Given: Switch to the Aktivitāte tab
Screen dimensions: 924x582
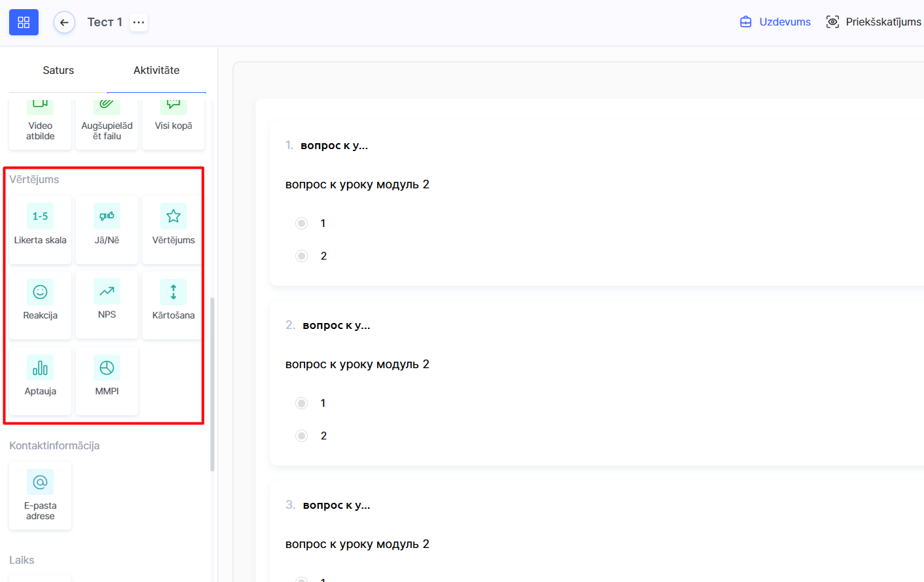Looking at the screenshot, I should coord(156,71).
